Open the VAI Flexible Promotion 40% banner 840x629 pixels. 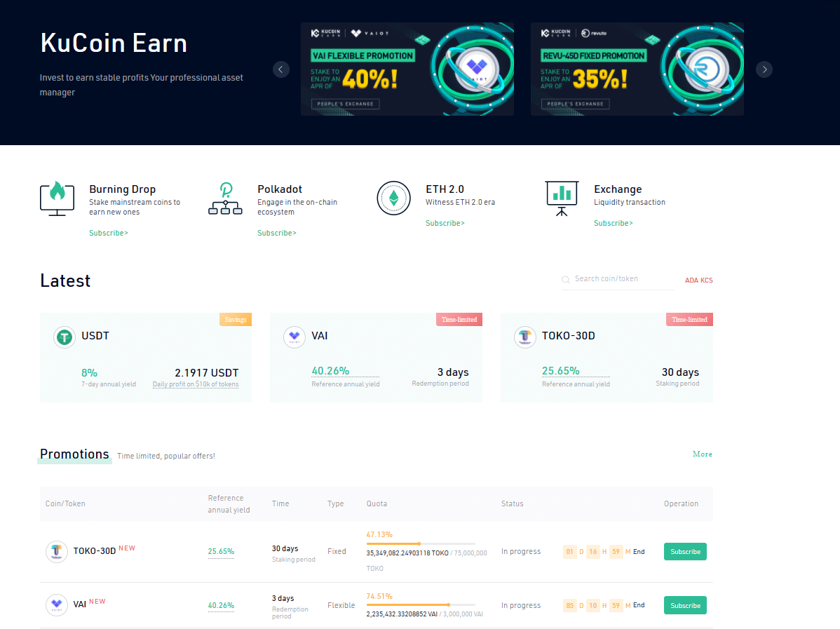click(407, 69)
